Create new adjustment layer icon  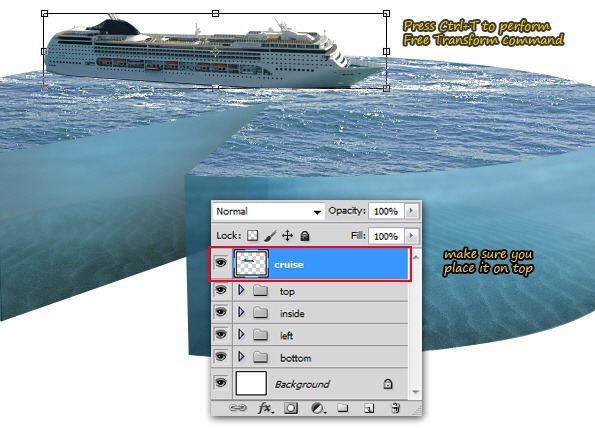pyautogui.click(x=318, y=408)
